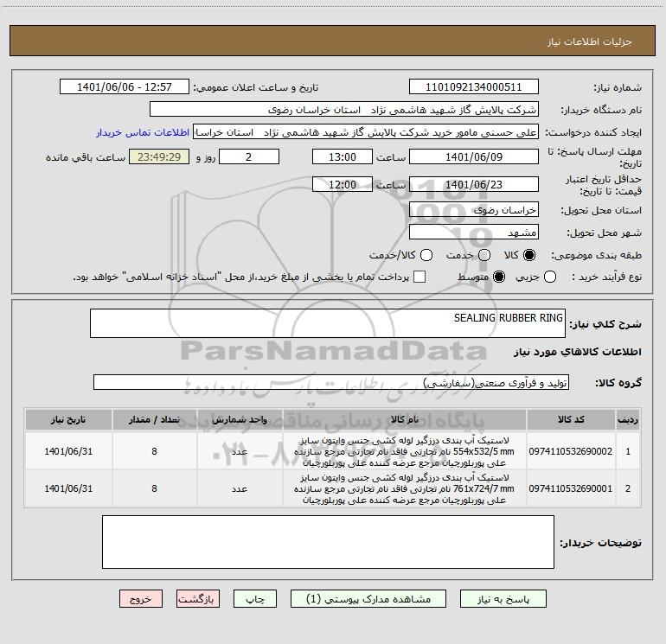The width and height of the screenshot is (666, 644).
Task: Toggle the اسناد خزانه اسلامی payment checkbox
Action: [x=419, y=277]
